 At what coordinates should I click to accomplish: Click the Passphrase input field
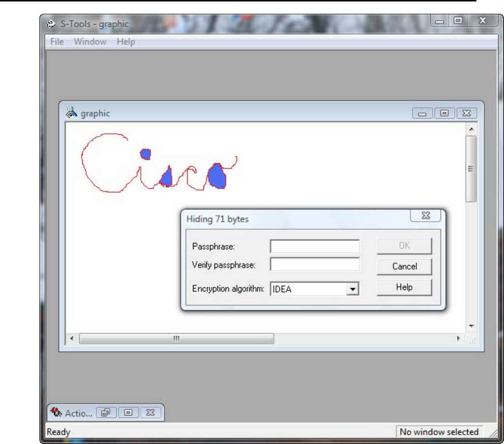(315, 246)
